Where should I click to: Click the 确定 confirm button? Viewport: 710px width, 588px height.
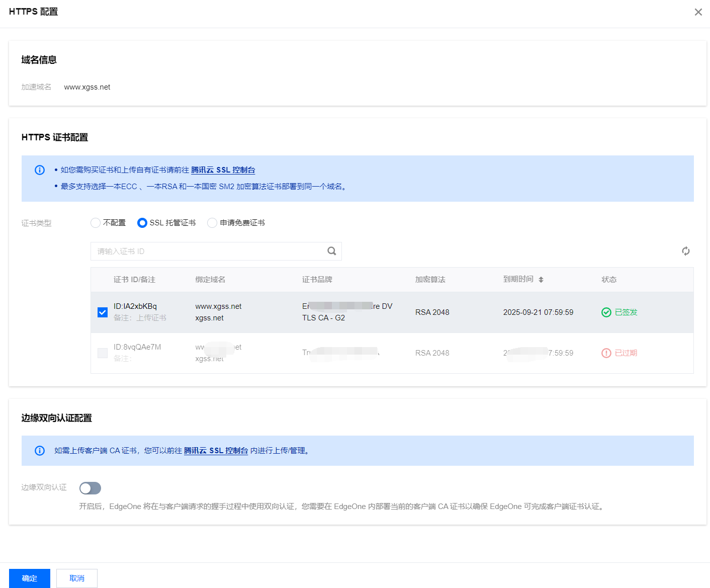click(x=30, y=578)
